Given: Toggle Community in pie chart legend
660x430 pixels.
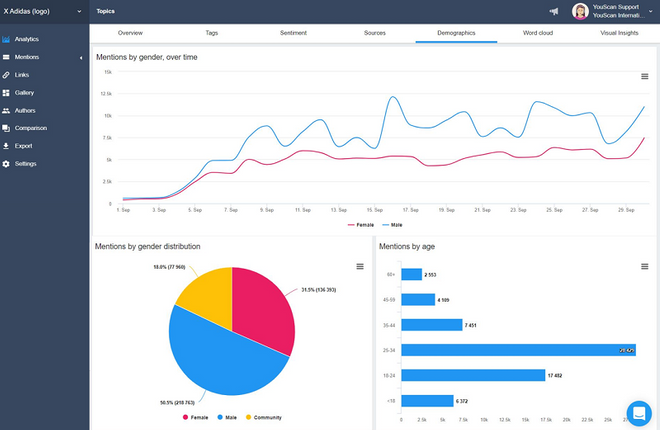Looking at the screenshot, I should tap(264, 417).
